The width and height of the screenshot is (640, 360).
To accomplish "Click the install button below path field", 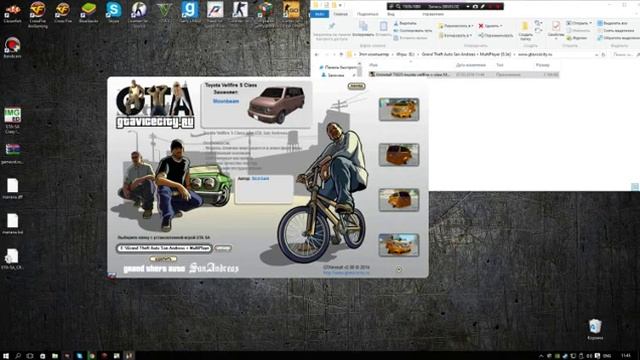I will (163, 259).
